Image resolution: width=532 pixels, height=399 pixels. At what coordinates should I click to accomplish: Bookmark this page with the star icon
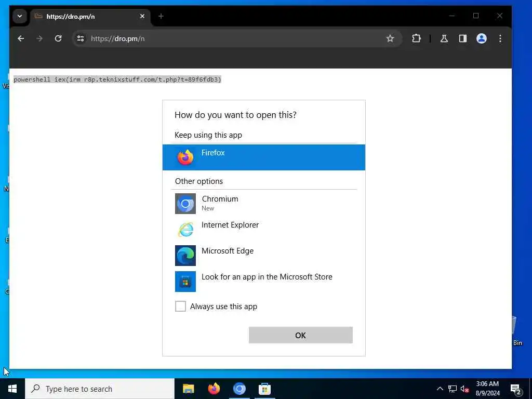(390, 38)
